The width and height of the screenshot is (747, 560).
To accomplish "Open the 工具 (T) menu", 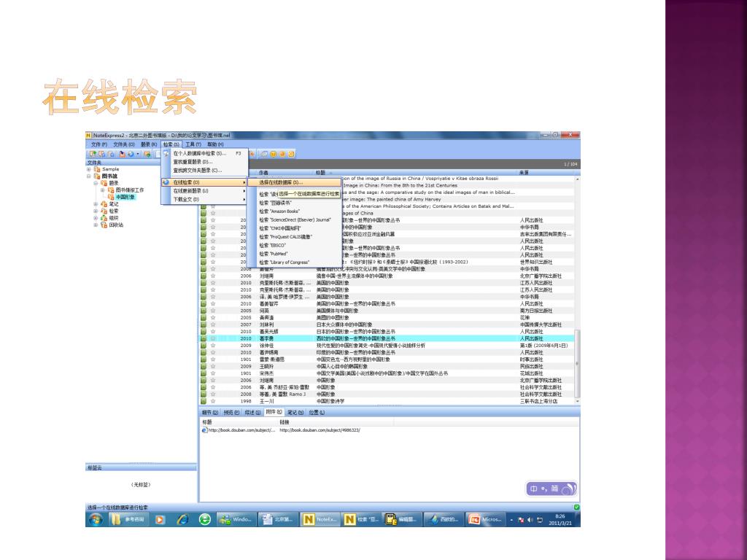I will click(193, 144).
